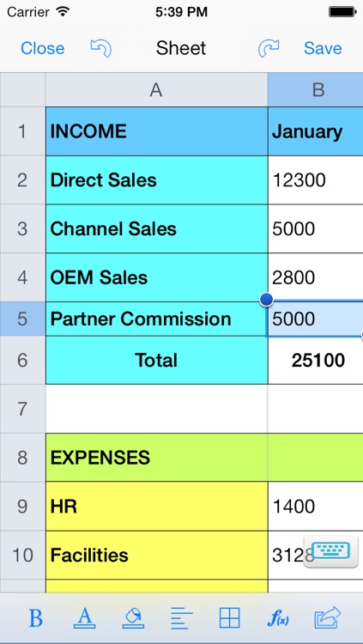Tap the Bold formatting icon

36,618
